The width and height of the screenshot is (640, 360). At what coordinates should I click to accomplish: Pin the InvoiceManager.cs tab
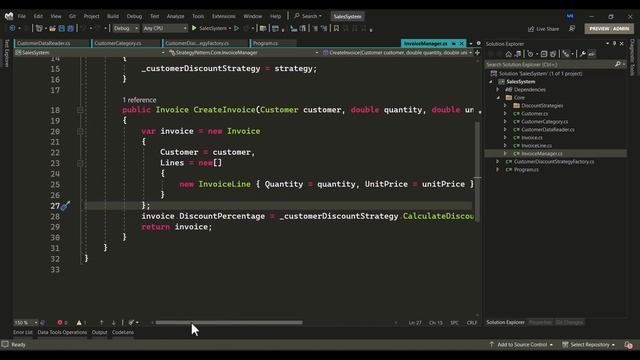454,43
